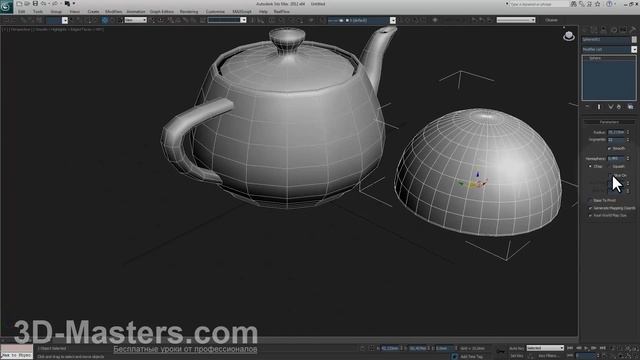Open the MAXScript menu
Screen dimensions: 640x360
[x=242, y=12]
